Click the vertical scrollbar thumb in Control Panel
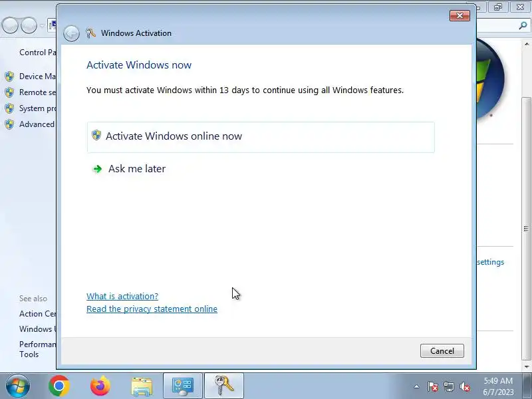 (x=527, y=228)
